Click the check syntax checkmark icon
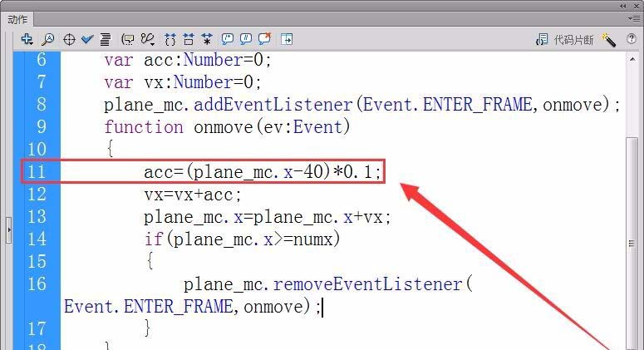This screenshot has width=644, height=350. (x=87, y=39)
